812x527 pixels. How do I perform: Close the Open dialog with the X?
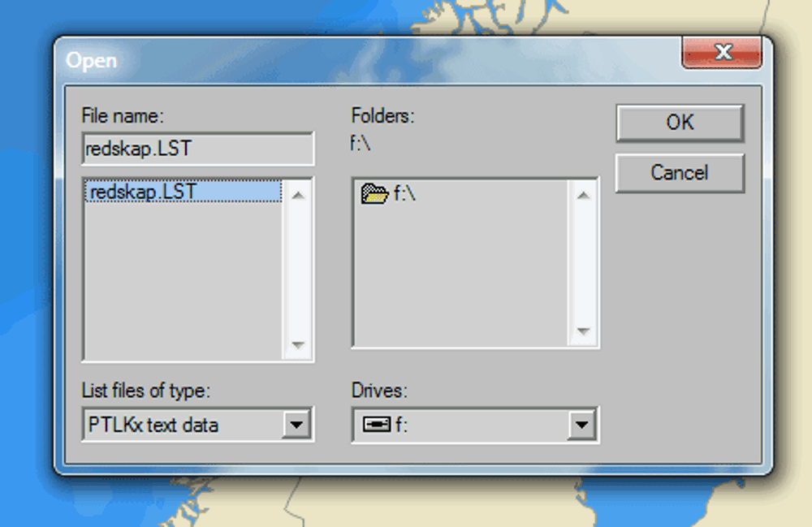coord(721,54)
